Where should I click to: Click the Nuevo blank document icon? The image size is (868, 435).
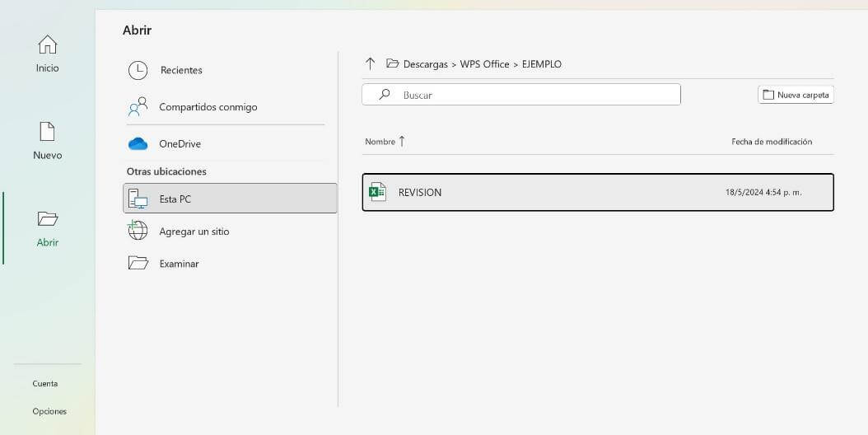click(48, 132)
